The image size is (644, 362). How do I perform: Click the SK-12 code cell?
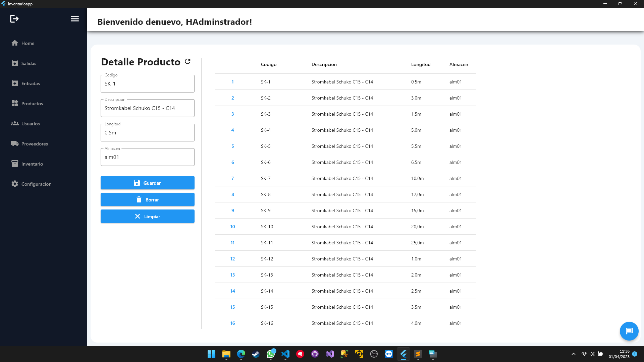[x=267, y=259]
